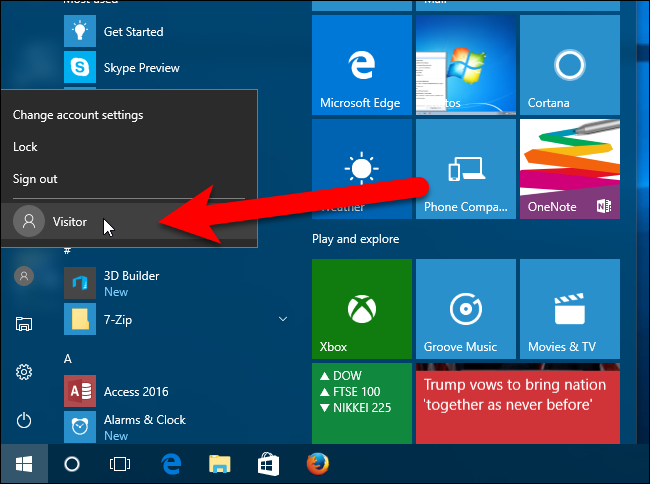Screen dimensions: 650x484
Task: Expand the 7-Zip folder chevron
Action: (x=283, y=319)
